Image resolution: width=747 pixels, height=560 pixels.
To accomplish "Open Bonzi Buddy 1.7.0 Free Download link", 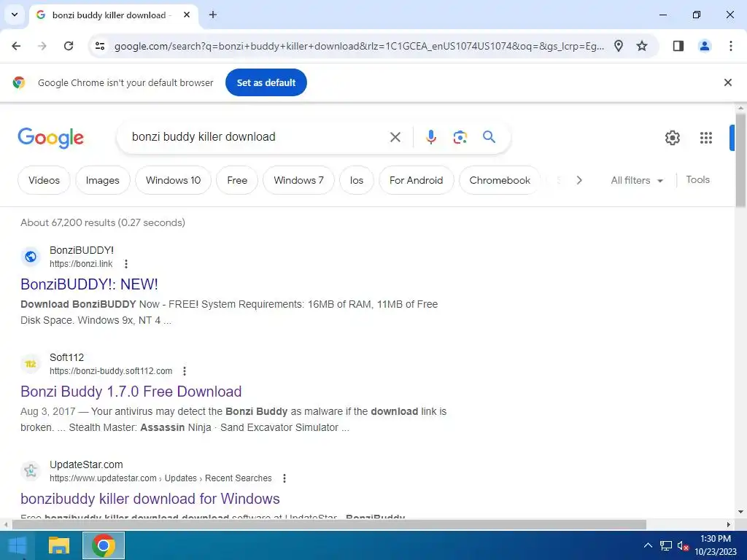I will (131, 392).
